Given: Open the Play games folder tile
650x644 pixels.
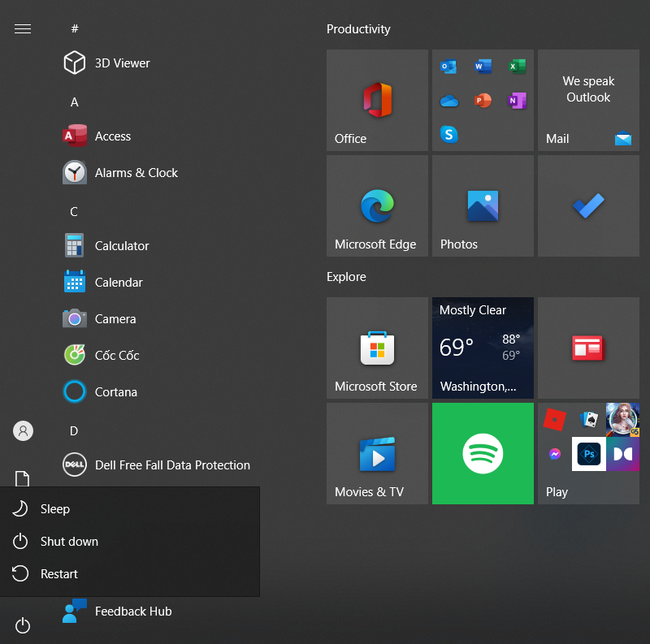Looking at the screenshot, I should point(588,453).
